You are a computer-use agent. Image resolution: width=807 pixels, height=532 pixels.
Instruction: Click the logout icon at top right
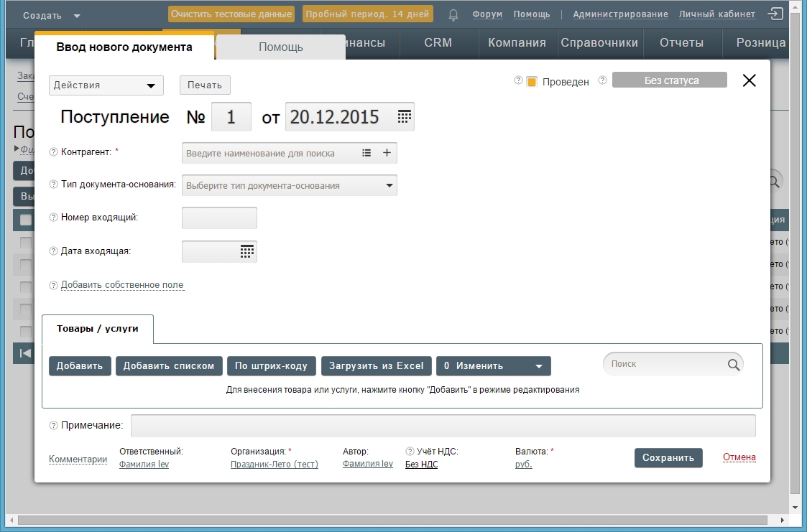(775, 14)
